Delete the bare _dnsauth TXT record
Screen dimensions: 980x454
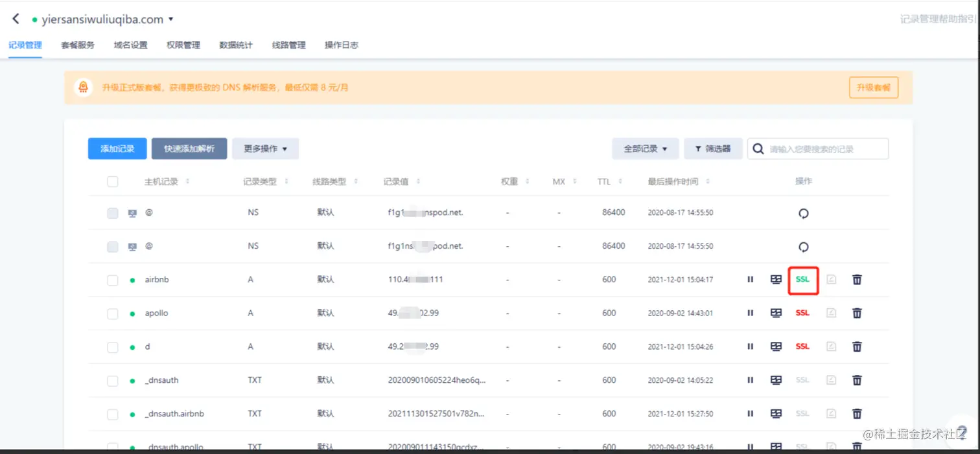point(857,380)
